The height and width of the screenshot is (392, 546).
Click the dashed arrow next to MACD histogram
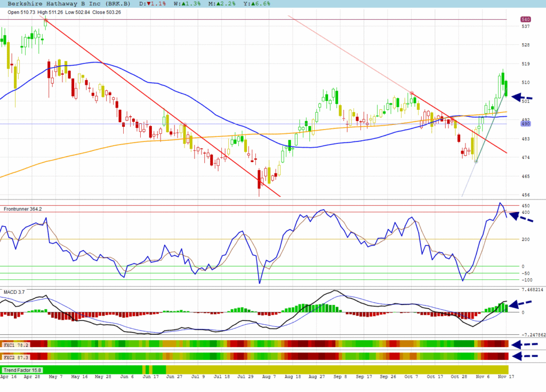(521, 304)
